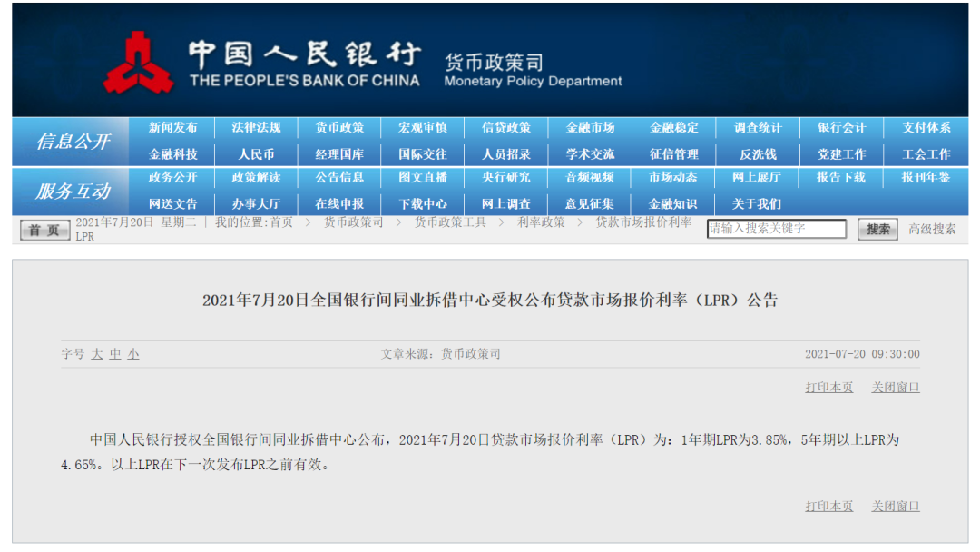Set font size to 小
This screenshot has height=552, width=980.
(x=133, y=354)
